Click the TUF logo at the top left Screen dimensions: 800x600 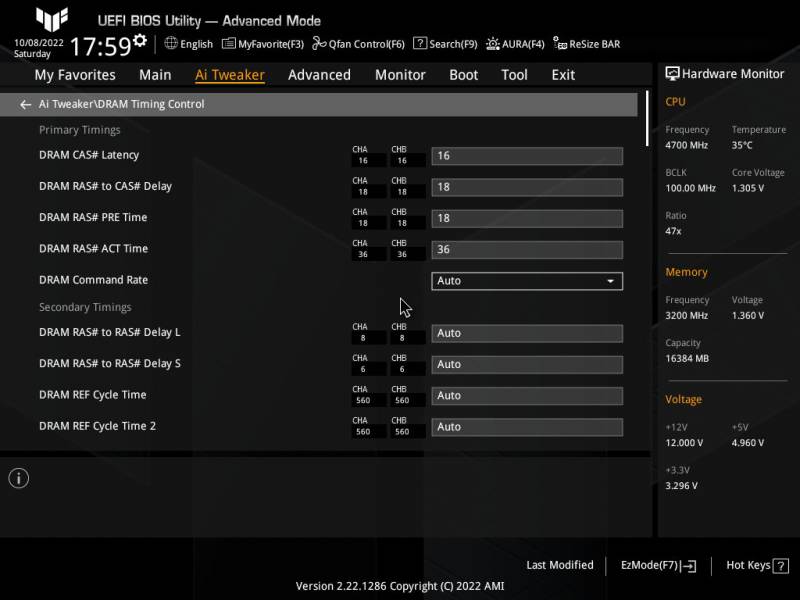pos(52,19)
